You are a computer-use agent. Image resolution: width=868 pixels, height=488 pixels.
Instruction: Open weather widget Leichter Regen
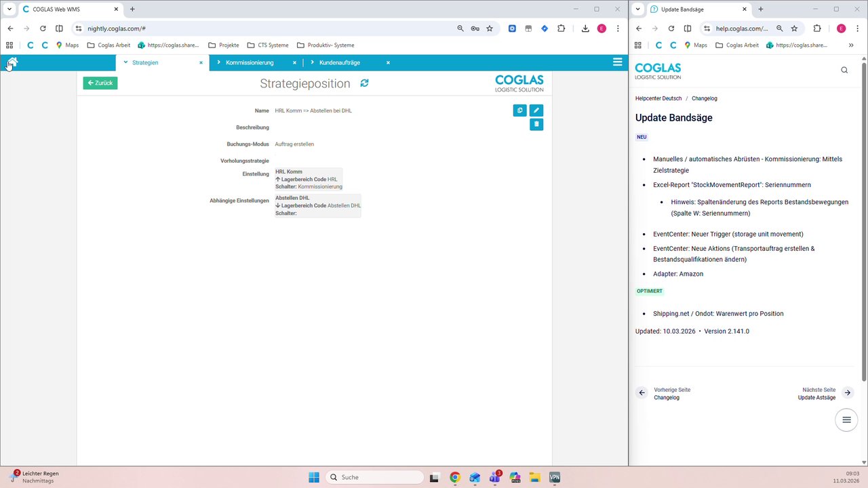(x=34, y=476)
